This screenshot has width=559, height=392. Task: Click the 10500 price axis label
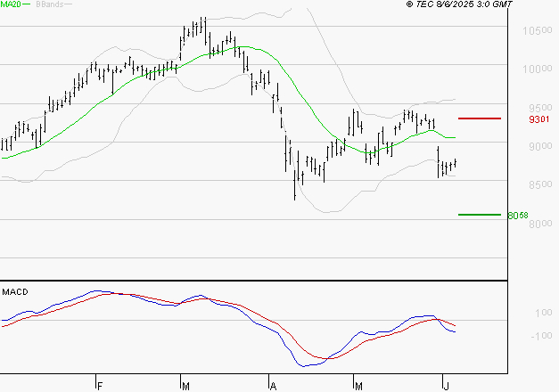tap(538, 30)
